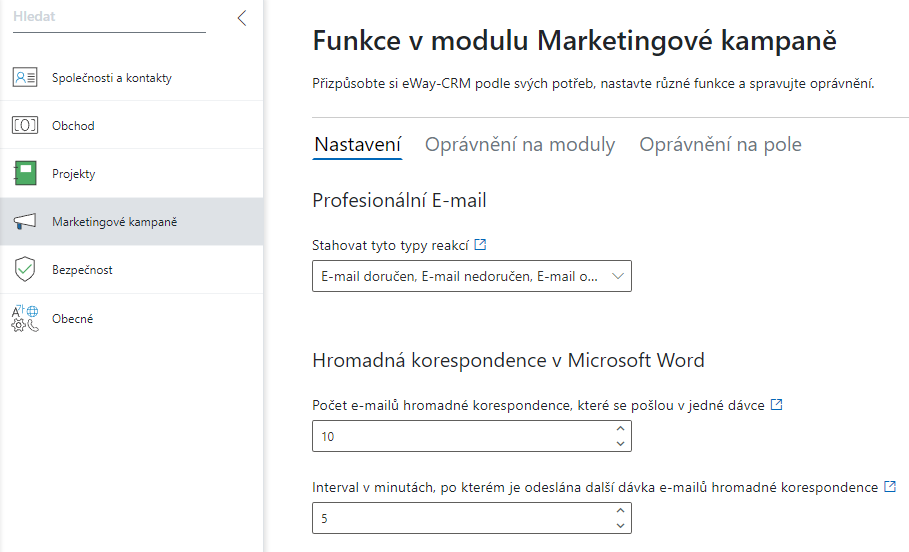The image size is (909, 552).
Task: Click the Obecné settings icon
Action: pos(25,318)
